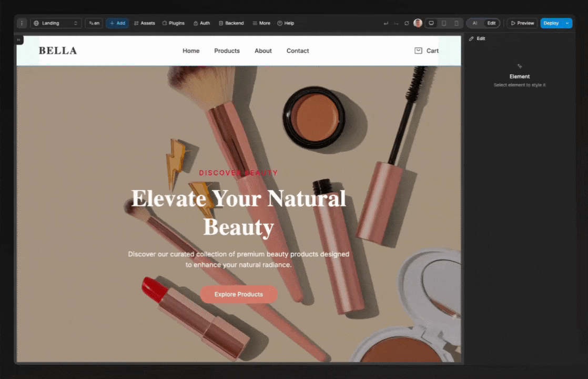Open the More menu
588x379 pixels.
tap(261, 23)
